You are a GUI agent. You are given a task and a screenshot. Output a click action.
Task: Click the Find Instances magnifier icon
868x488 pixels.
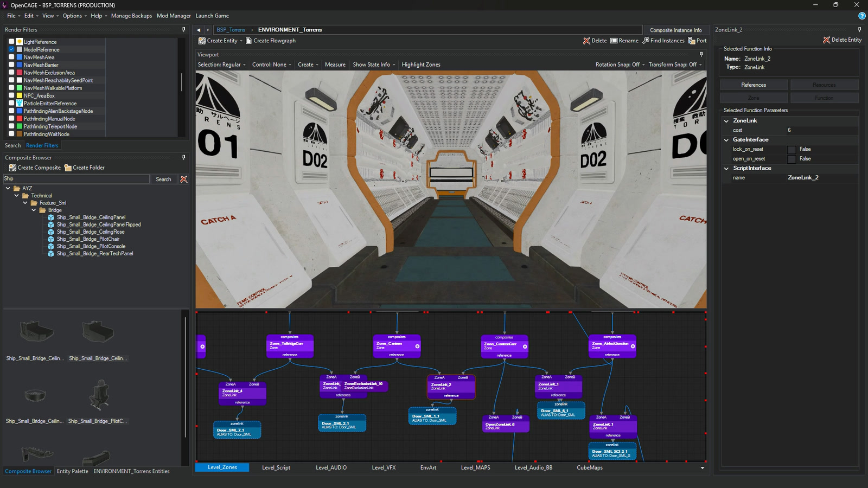click(x=646, y=41)
